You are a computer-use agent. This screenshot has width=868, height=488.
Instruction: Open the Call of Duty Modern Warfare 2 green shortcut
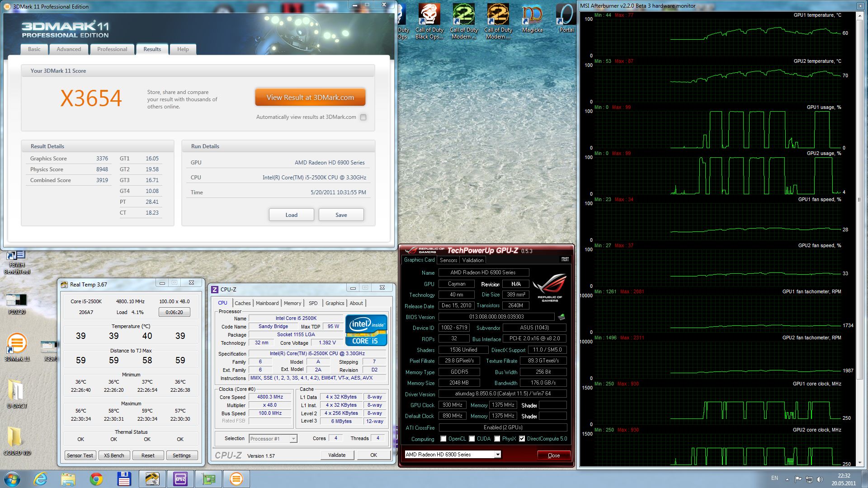[x=463, y=21]
